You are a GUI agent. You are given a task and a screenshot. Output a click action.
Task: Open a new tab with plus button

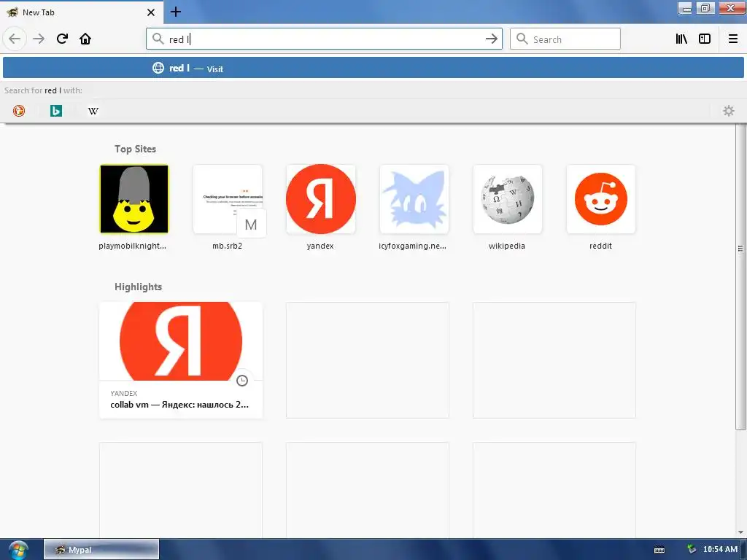point(176,12)
